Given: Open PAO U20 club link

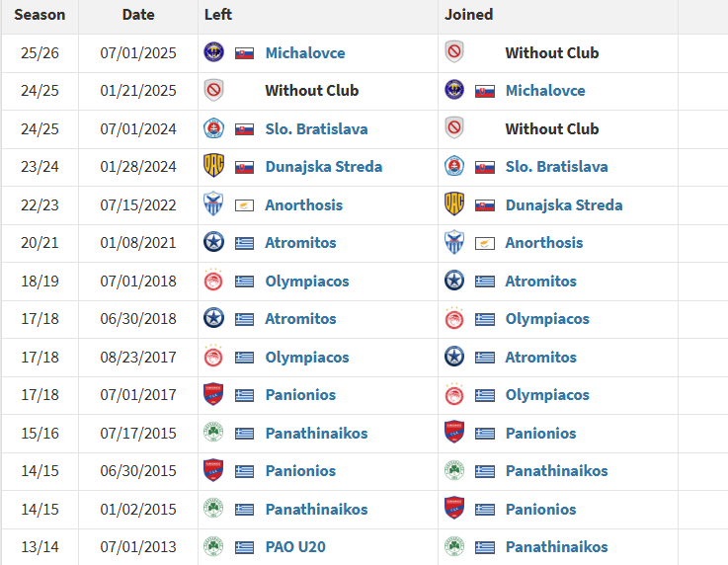Looking at the screenshot, I should (x=295, y=547).
